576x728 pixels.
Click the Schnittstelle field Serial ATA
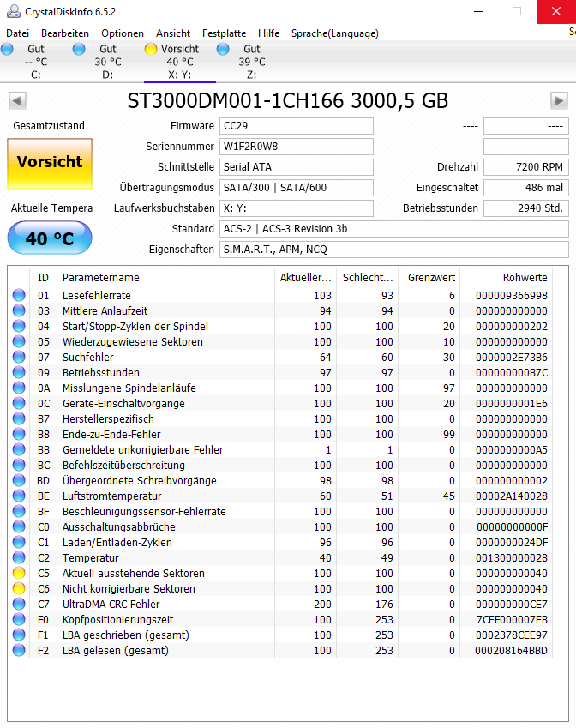(x=296, y=167)
